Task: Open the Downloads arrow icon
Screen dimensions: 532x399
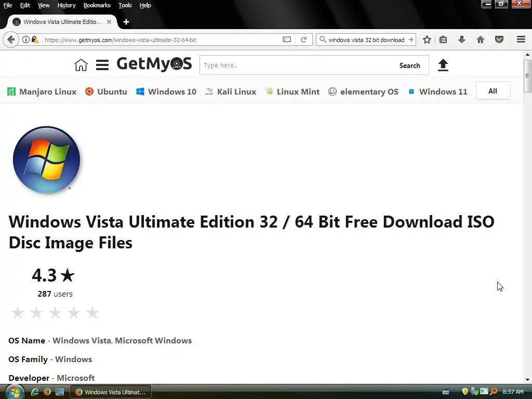Action: point(462,39)
